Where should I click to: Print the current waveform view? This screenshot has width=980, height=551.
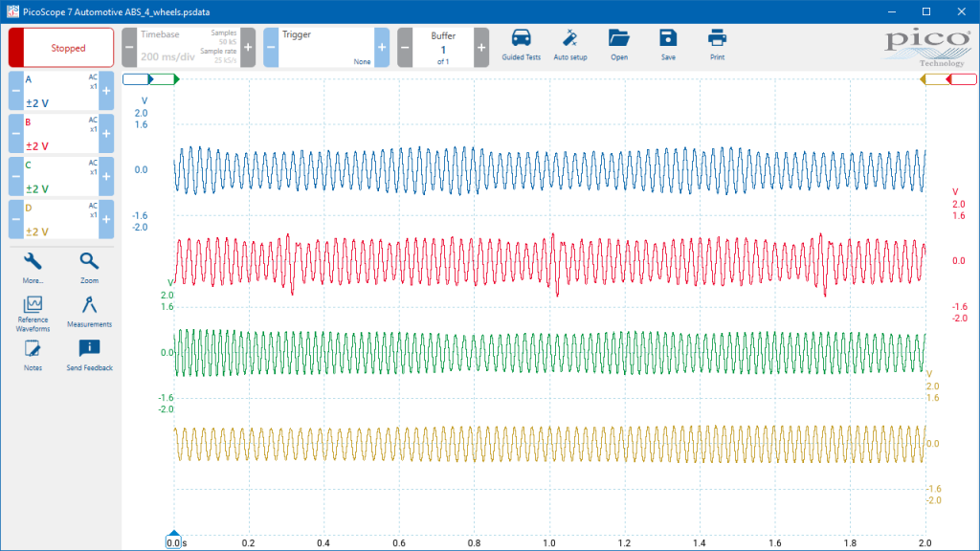717,40
